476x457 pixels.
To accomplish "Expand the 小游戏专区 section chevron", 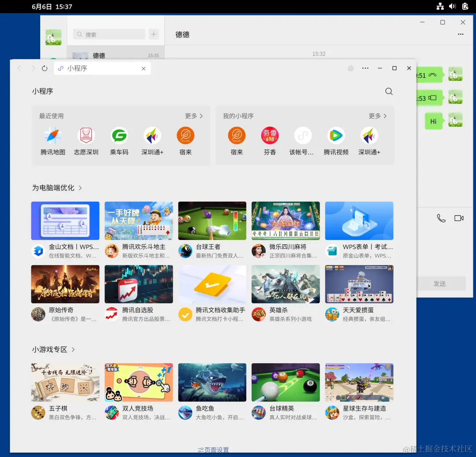I will pyautogui.click(x=73, y=350).
